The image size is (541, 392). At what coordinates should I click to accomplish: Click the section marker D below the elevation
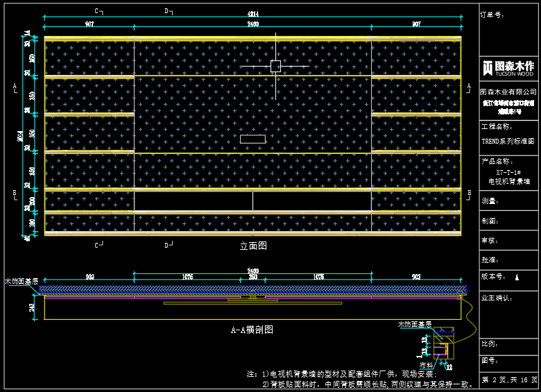(x=168, y=244)
